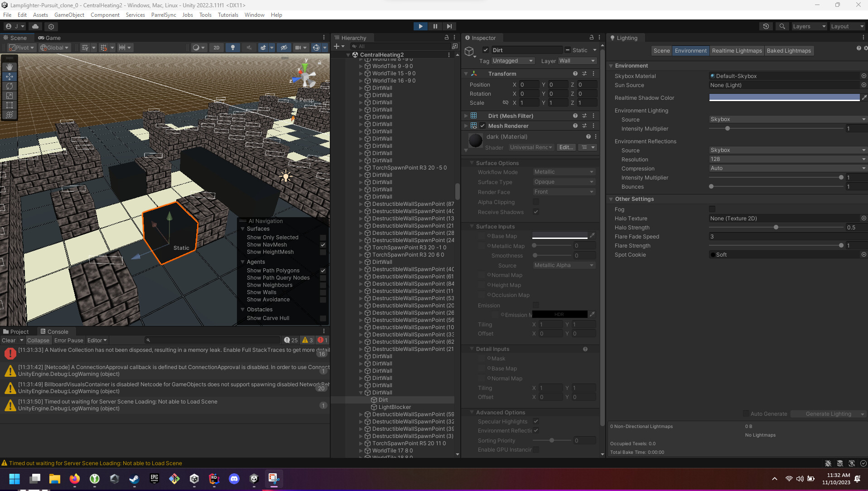
Task: Collapse the Transform component
Action: (x=467, y=73)
